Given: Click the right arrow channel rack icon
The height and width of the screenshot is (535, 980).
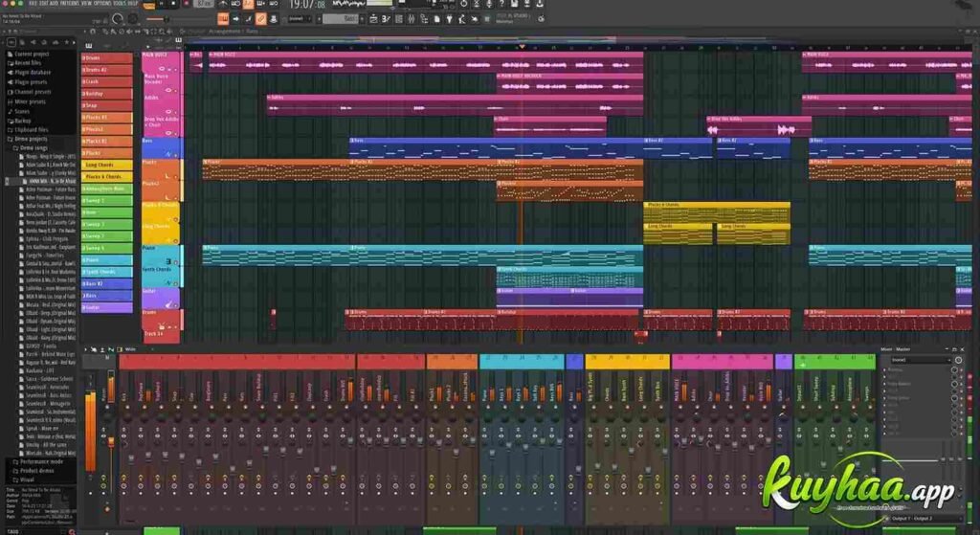Looking at the screenshot, I should point(235,19).
